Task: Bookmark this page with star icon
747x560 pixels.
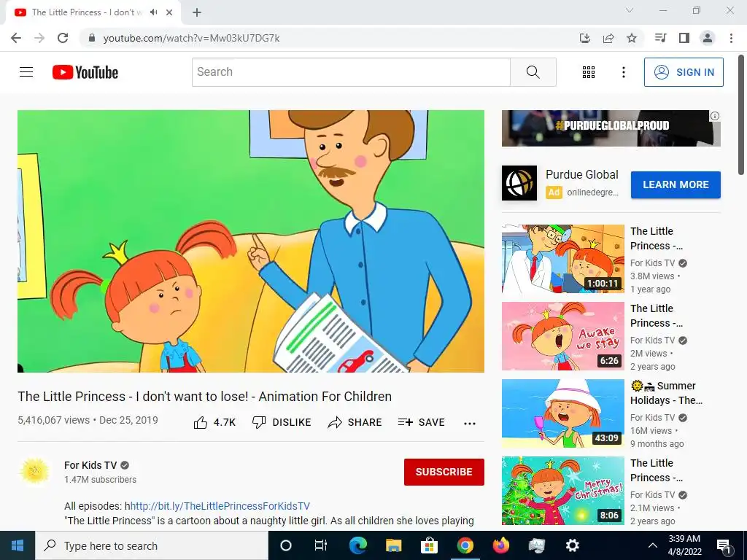Action: pos(632,38)
